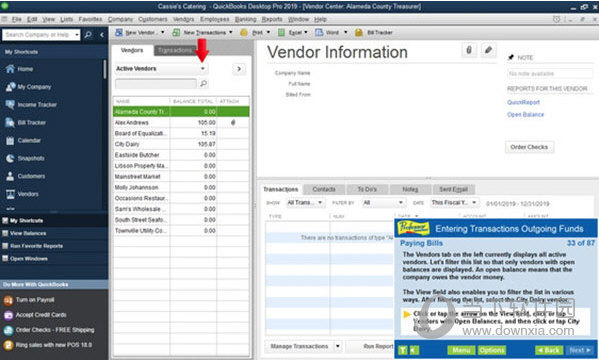Click the search magnifier beside Search Company
This screenshot has height=360, width=599.
88,35
